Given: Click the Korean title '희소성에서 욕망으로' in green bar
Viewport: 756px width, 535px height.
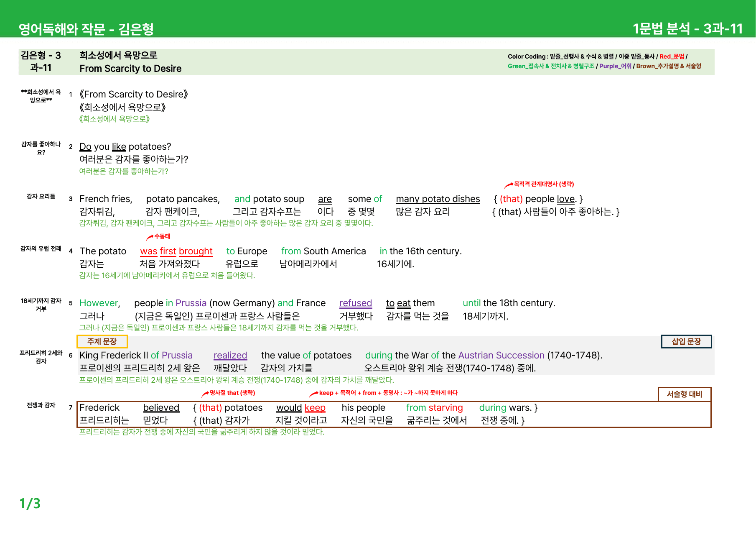Looking at the screenshot, I should [118, 55].
